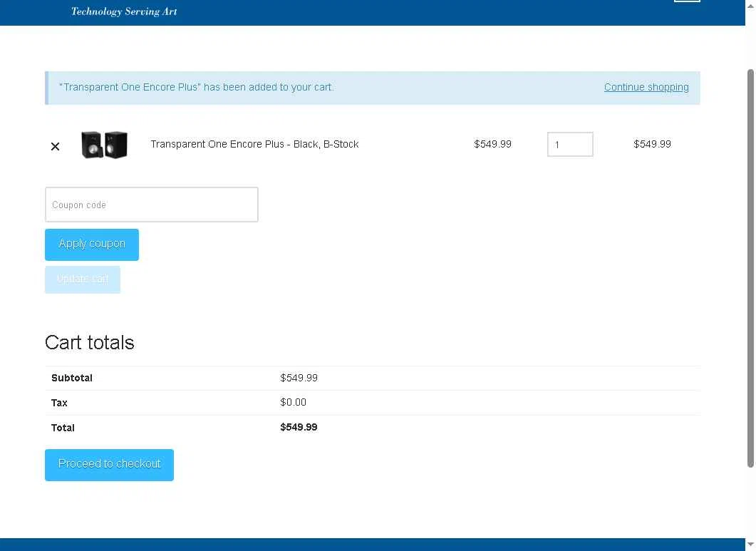The height and width of the screenshot is (551, 756).
Task: Click the Subtotal label
Action: 72,378
